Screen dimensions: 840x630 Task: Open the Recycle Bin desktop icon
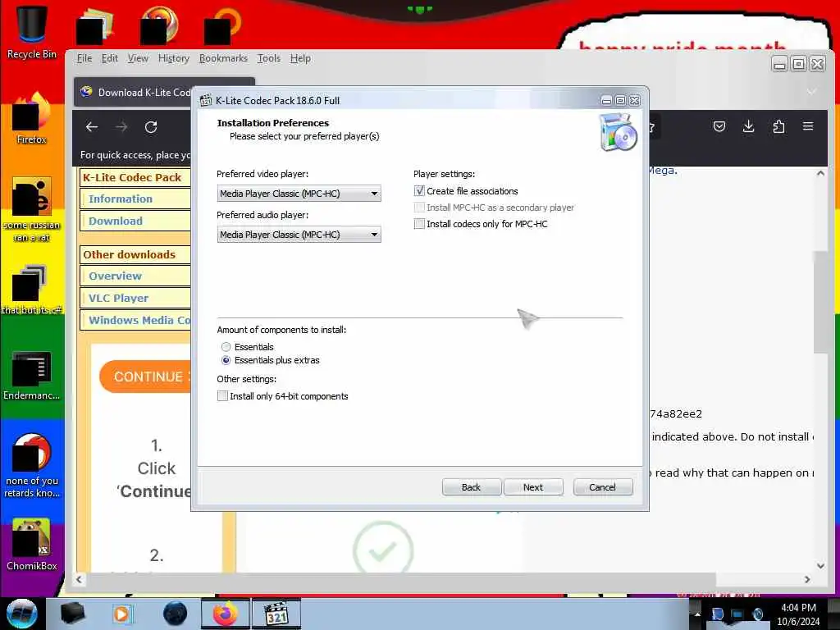click(32, 30)
